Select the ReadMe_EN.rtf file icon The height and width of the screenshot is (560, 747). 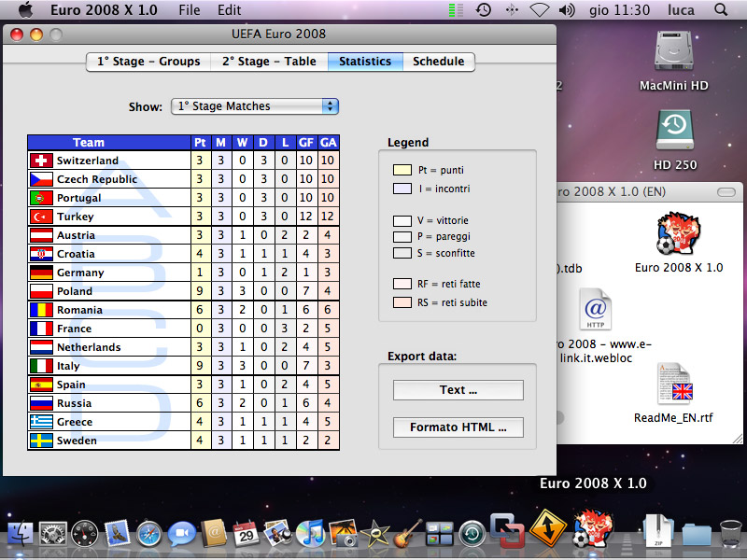675,384
